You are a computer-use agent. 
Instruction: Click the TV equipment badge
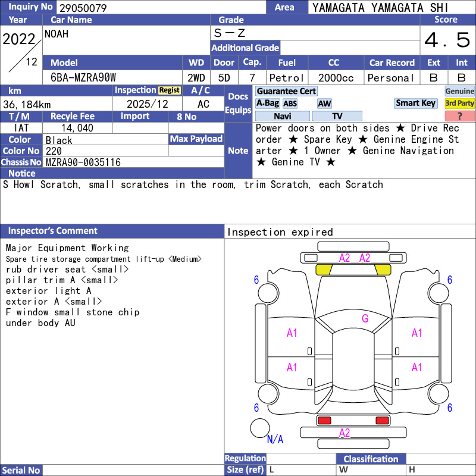pos(337,116)
